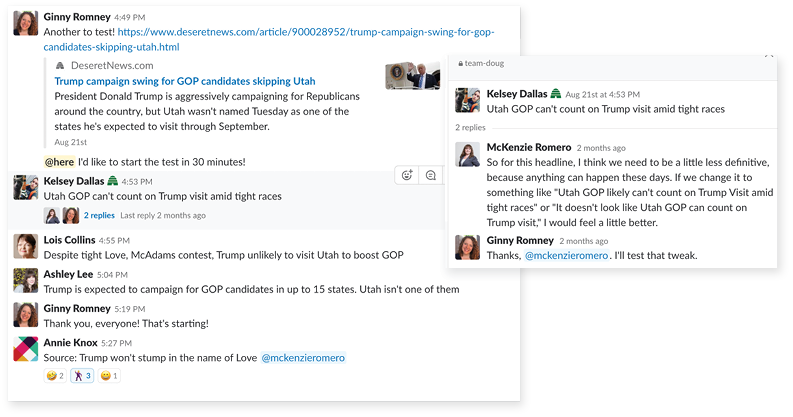Click the @mckenzieromero mention in Annie's message
This screenshot has width=793, height=417.
(303, 358)
